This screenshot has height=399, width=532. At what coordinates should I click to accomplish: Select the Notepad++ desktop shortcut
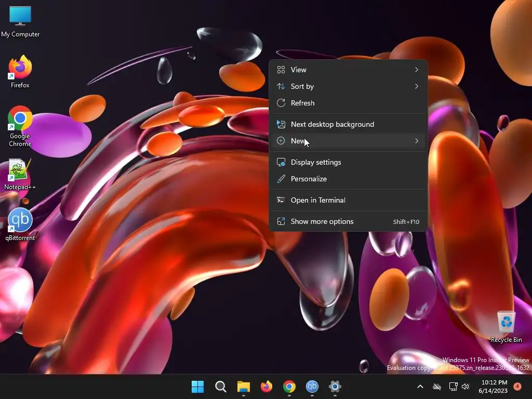pos(20,175)
